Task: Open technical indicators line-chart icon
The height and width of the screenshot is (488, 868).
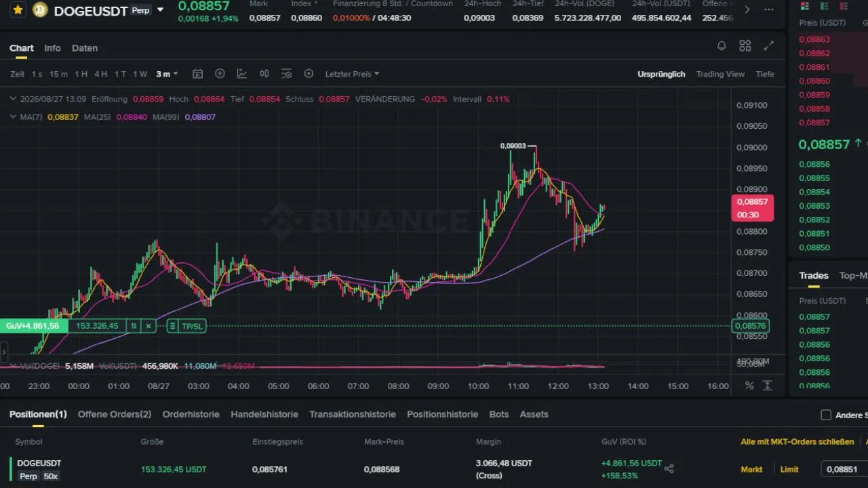Action: click(x=242, y=74)
